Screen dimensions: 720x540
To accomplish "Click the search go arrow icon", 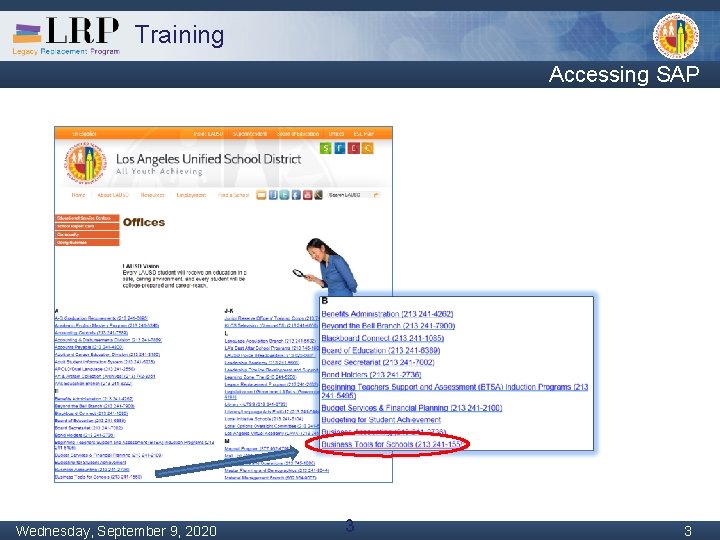I will click(x=376, y=195).
